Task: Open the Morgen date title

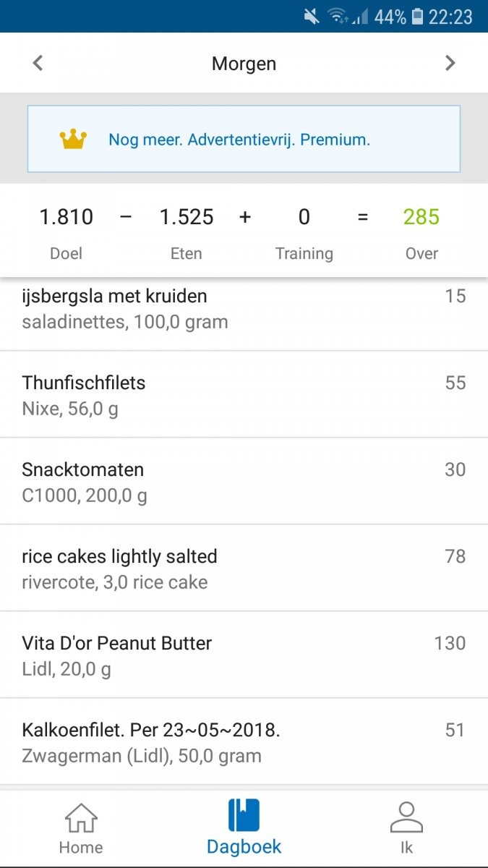Action: click(x=244, y=63)
